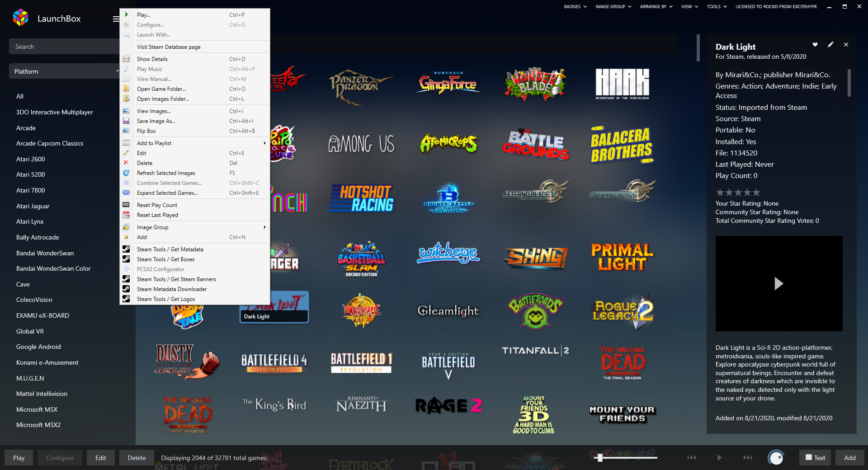Adjust the image size slider in bottom bar
The image size is (868, 470).
coord(626,458)
